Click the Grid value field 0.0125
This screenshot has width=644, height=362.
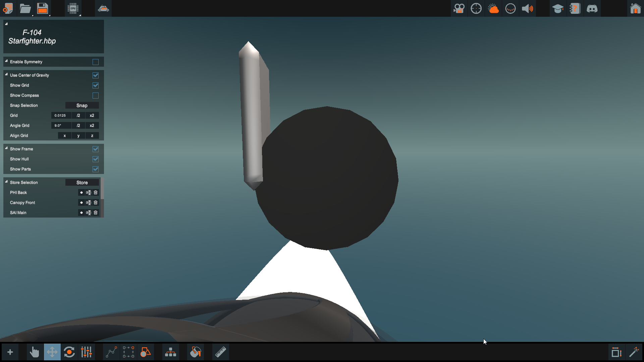tap(61, 116)
